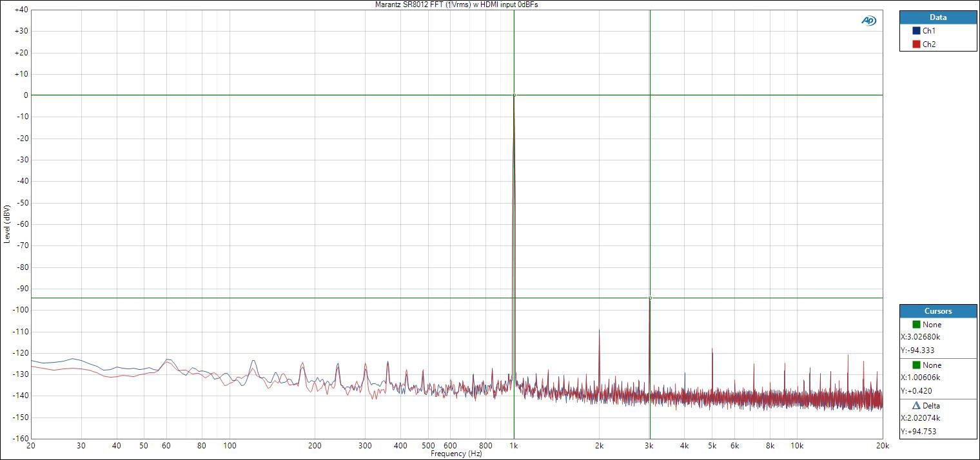Click the Audio Precision logo in the graph corner

(x=868, y=21)
